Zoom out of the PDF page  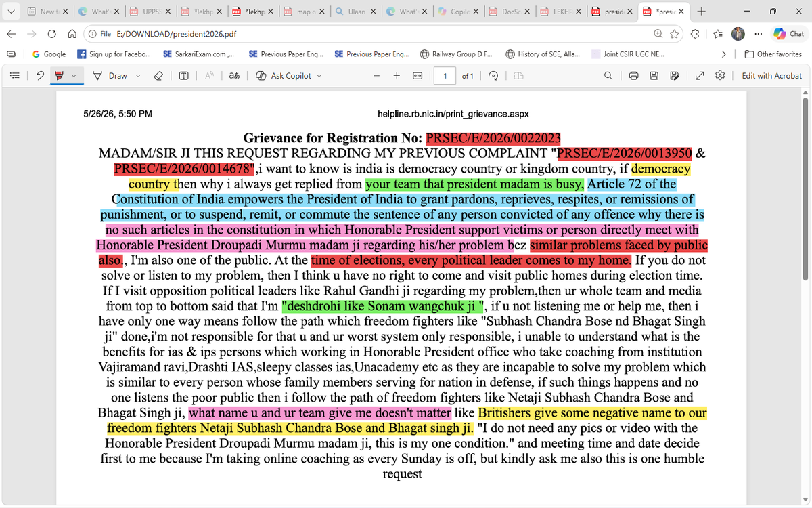[x=376, y=76]
